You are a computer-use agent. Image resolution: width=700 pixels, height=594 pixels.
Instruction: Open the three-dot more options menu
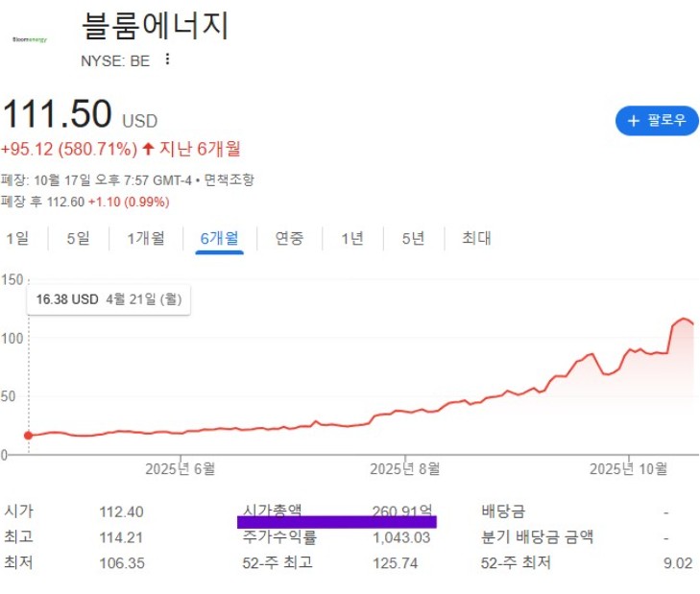[x=168, y=59]
